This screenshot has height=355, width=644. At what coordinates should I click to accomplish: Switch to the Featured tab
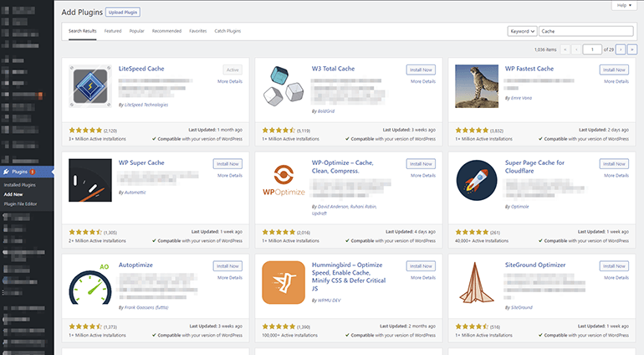pyautogui.click(x=112, y=31)
